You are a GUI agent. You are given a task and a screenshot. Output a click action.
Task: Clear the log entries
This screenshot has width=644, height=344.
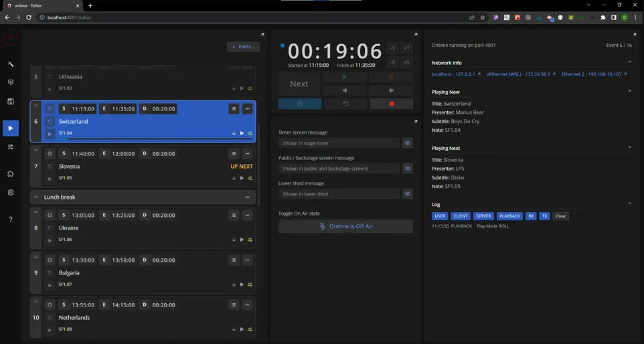click(560, 216)
